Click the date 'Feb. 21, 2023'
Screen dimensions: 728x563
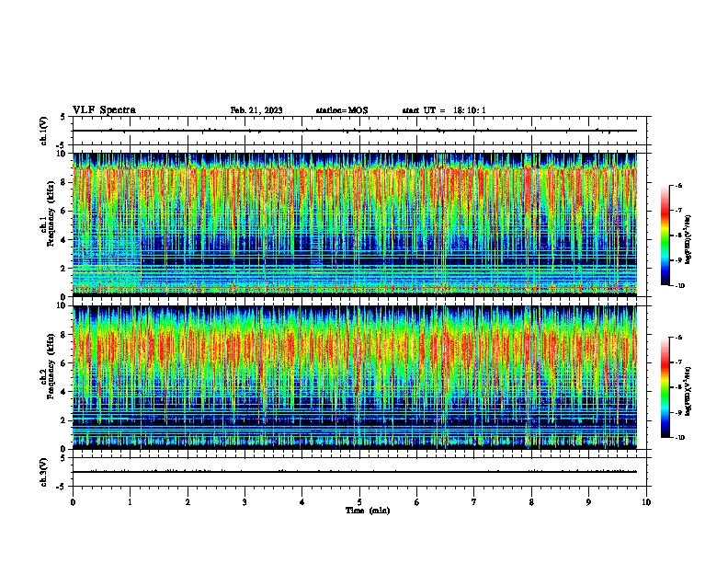click(256, 110)
